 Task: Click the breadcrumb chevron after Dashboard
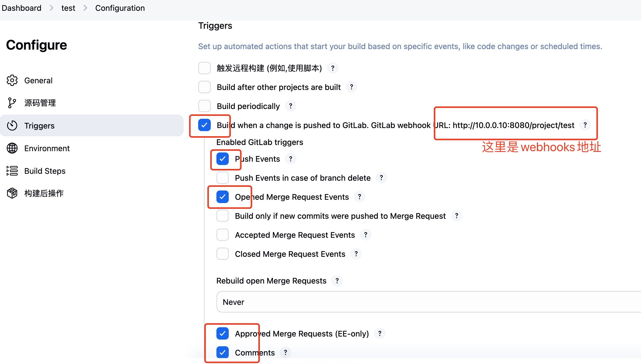pos(51,8)
